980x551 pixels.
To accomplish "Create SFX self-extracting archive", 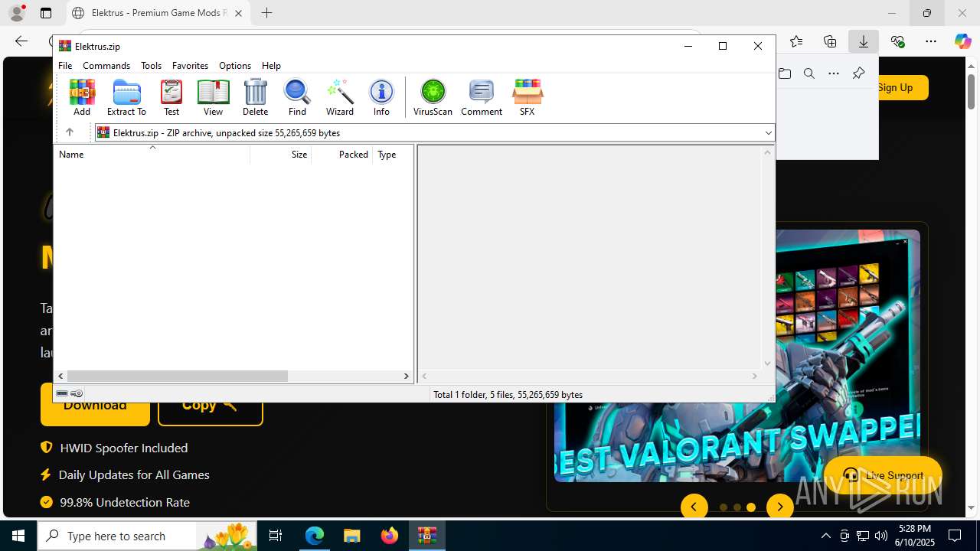I will [x=527, y=97].
